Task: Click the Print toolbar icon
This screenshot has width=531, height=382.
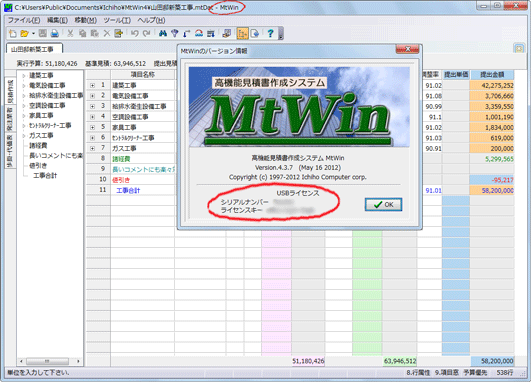Action: (x=55, y=33)
